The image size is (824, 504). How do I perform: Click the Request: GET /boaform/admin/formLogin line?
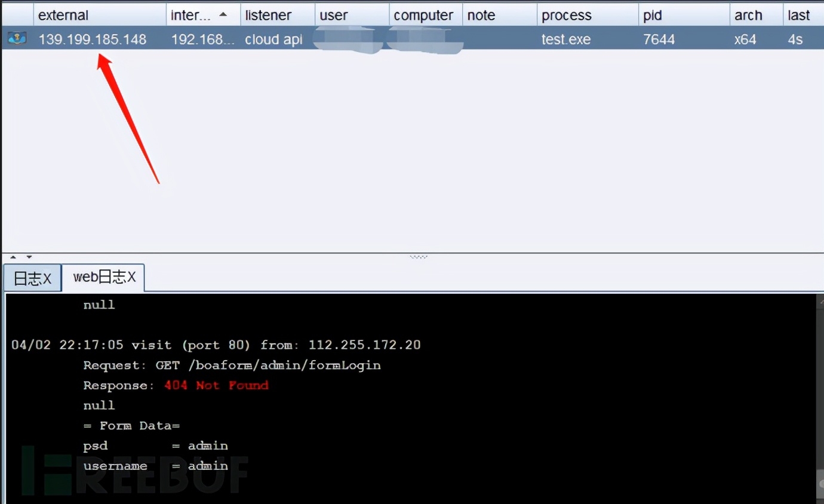point(232,365)
